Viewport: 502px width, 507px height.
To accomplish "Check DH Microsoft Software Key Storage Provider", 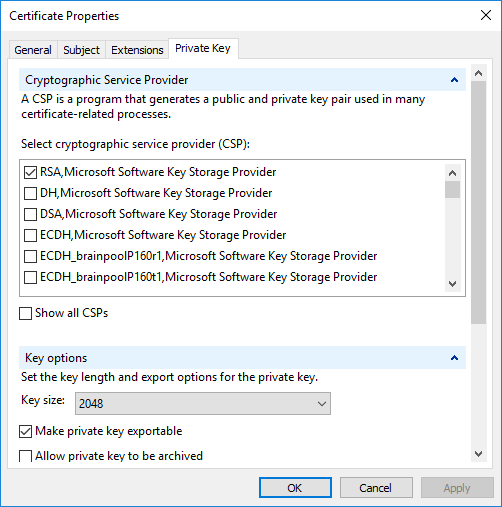I will 30,193.
